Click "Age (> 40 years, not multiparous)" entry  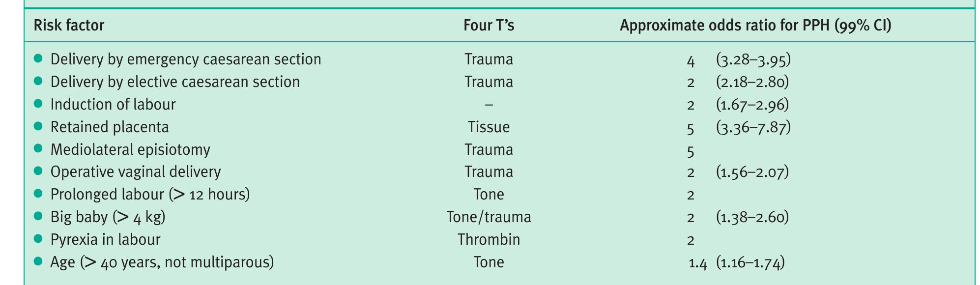click(162, 262)
